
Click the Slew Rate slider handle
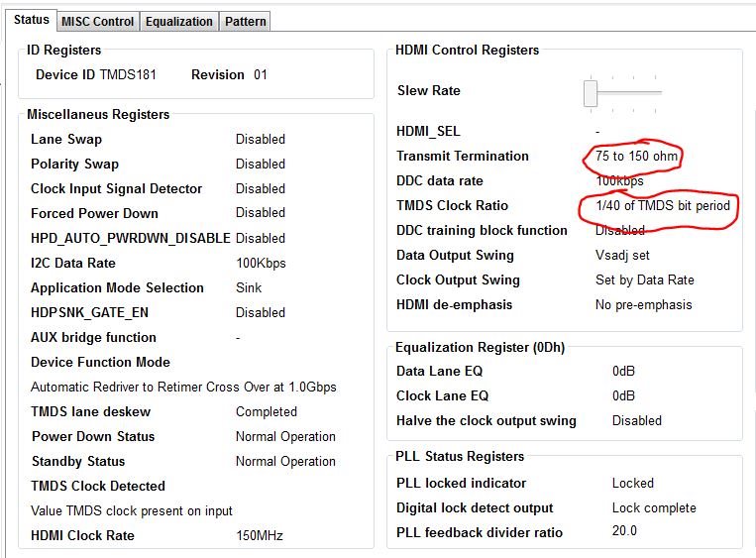point(591,93)
